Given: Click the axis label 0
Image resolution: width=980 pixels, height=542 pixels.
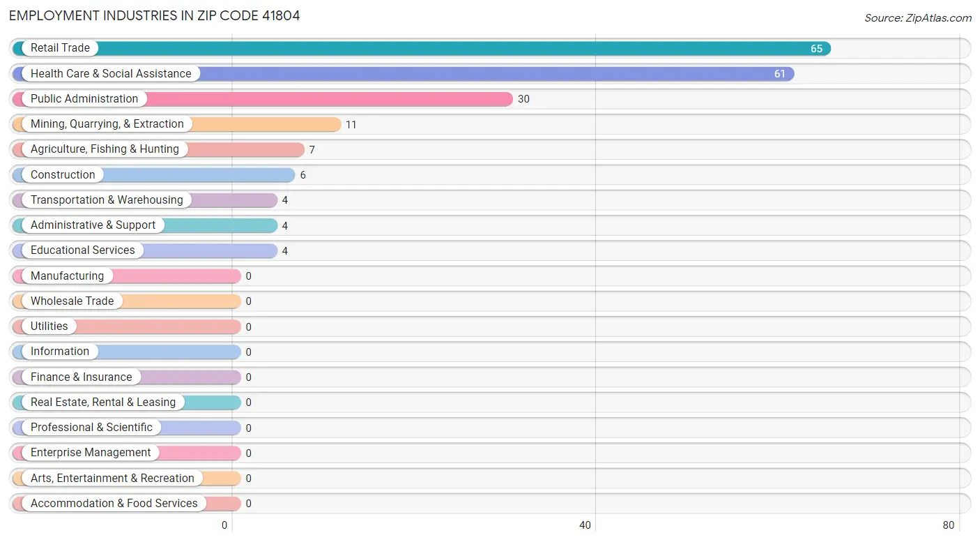Looking at the screenshot, I should [x=224, y=525].
